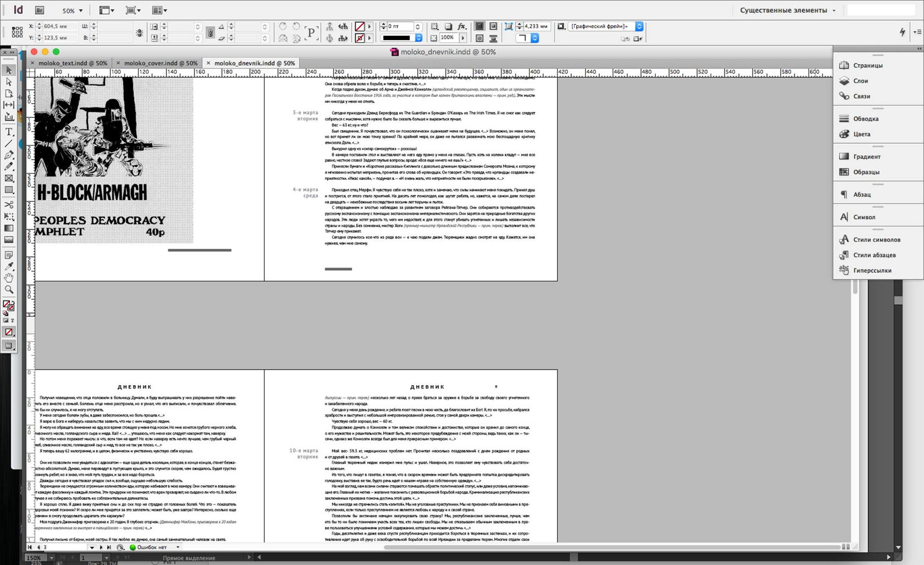The image size is (924, 565).
Task: Toggle constrain proportions chain link
Action: [x=210, y=32]
